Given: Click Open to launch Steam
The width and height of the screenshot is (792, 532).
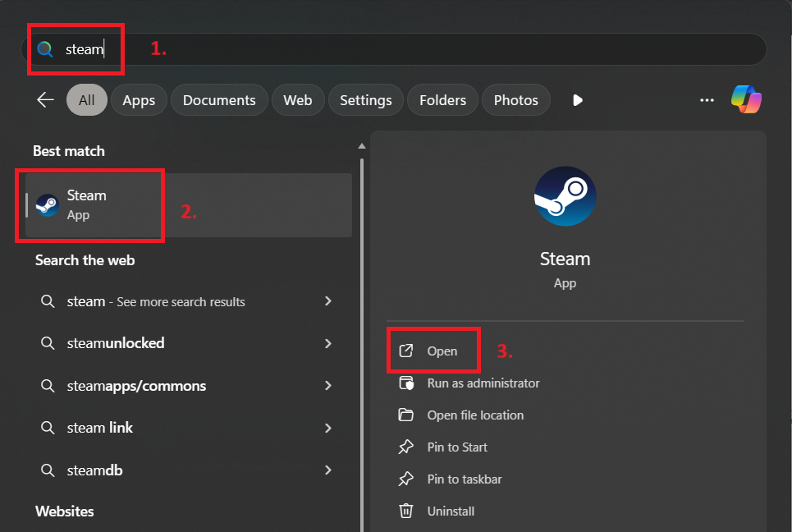Looking at the screenshot, I should tap(433, 350).
